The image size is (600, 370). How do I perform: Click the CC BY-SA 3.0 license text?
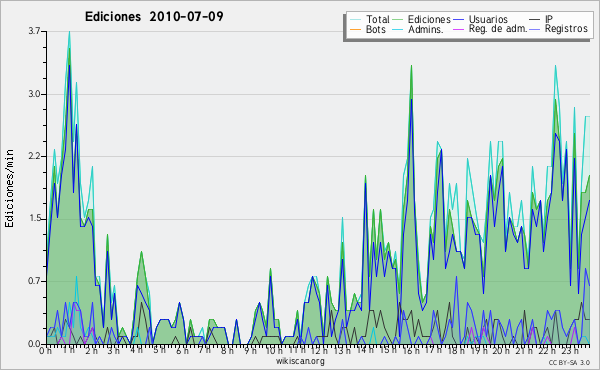coord(569,363)
